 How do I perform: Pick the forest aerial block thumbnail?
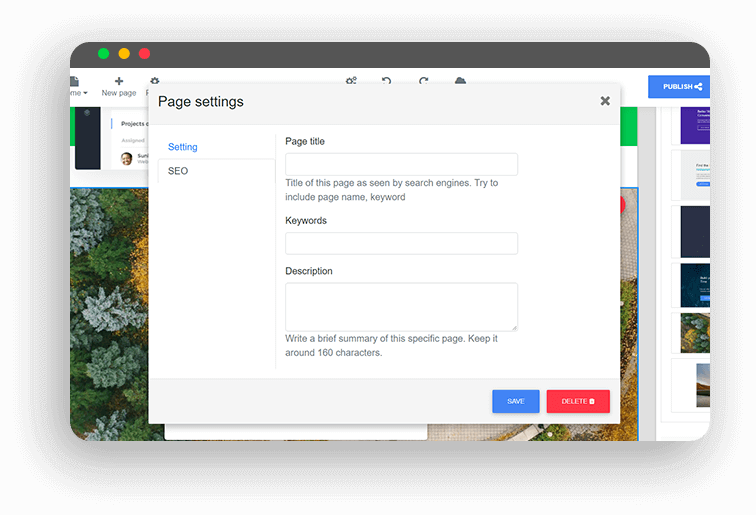coord(695,333)
